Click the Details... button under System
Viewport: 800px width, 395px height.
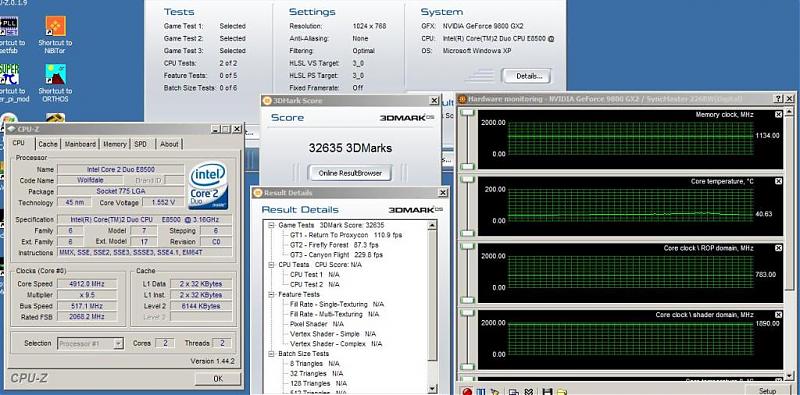click(x=526, y=76)
